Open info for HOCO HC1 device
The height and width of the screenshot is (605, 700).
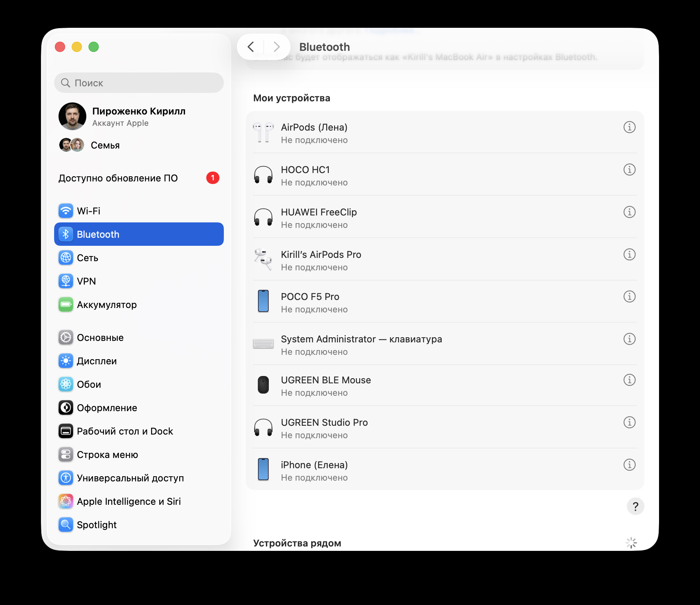629,170
